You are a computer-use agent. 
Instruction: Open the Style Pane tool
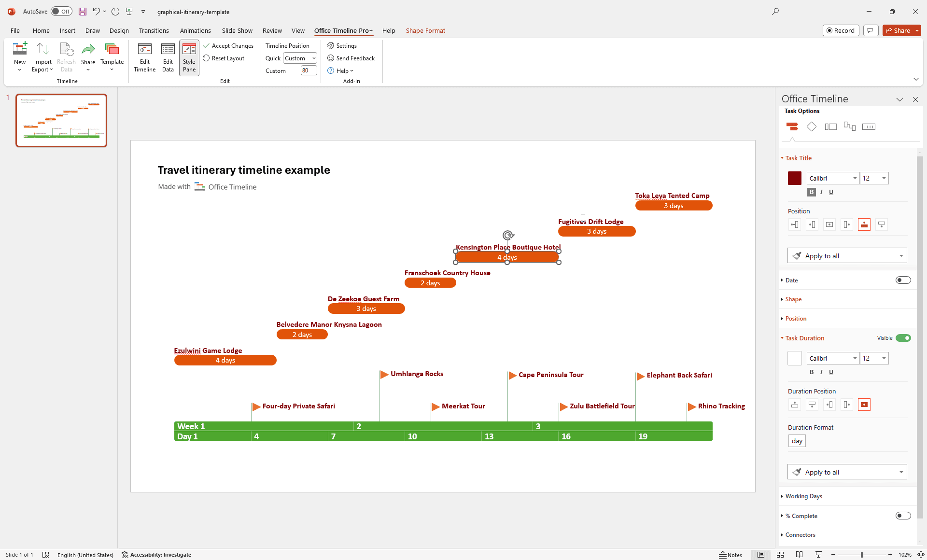tap(189, 57)
